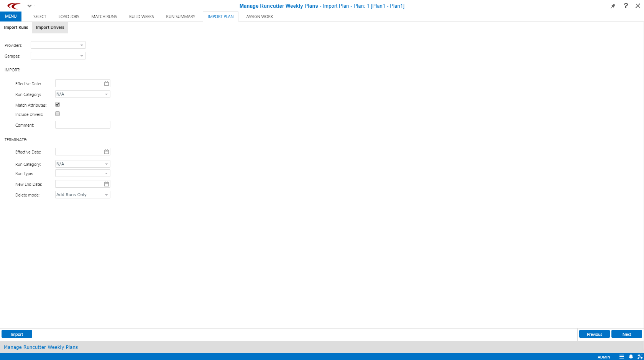Switch to the Import Drivers tab

click(x=50, y=27)
